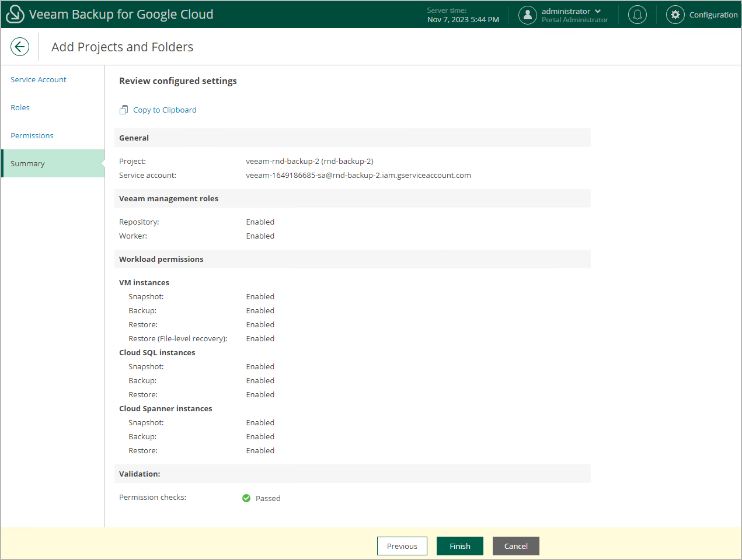Click the Cloud SQL instances heading
Screen dimensions: 742x560
157,352
